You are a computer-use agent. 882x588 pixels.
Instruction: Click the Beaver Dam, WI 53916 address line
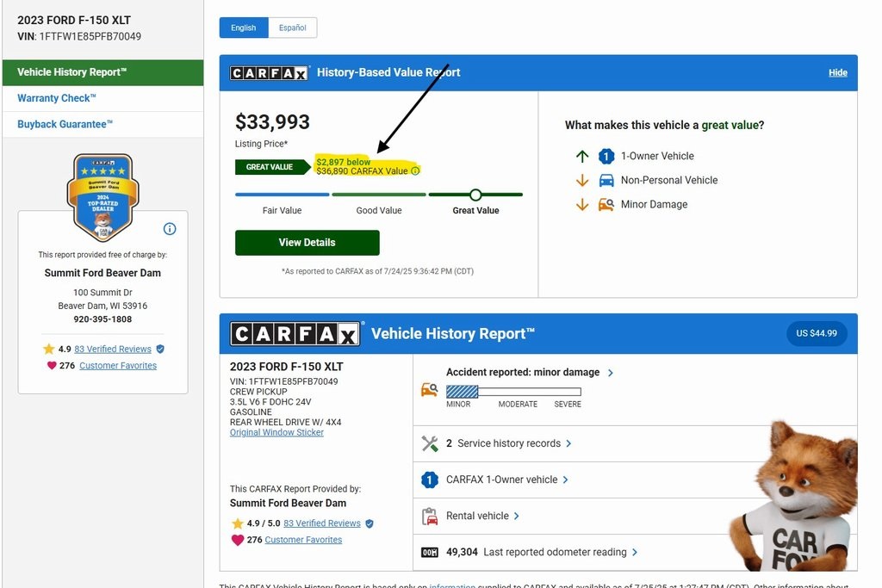[x=103, y=306]
